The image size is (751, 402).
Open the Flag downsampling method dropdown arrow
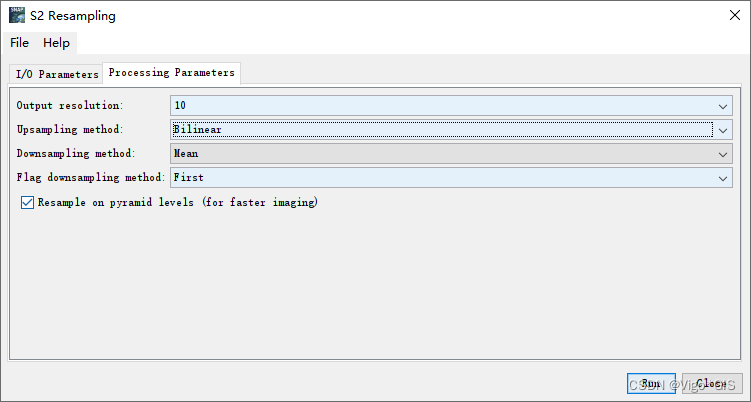click(x=723, y=178)
